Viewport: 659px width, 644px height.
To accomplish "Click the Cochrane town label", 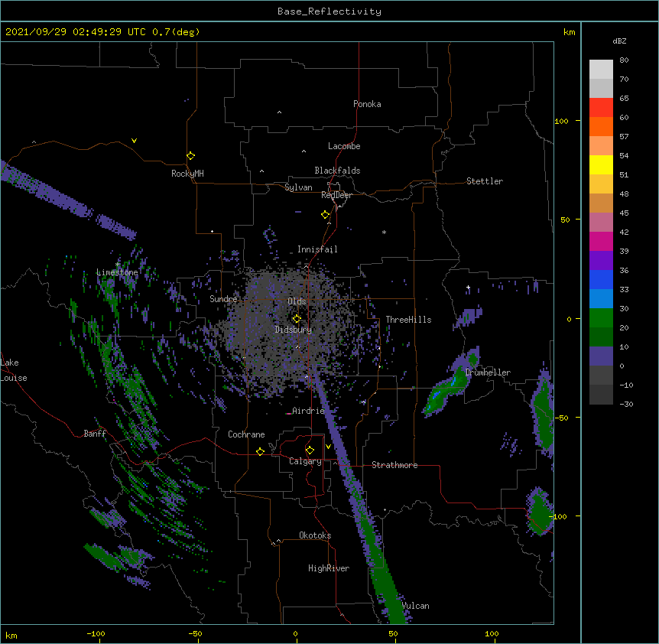I will pos(246,434).
